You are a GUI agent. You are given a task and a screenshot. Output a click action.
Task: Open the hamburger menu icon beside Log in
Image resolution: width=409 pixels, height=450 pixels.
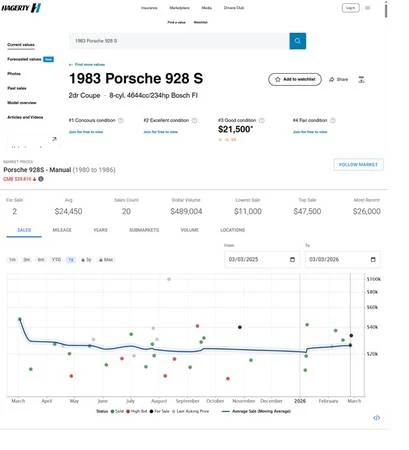368,8
